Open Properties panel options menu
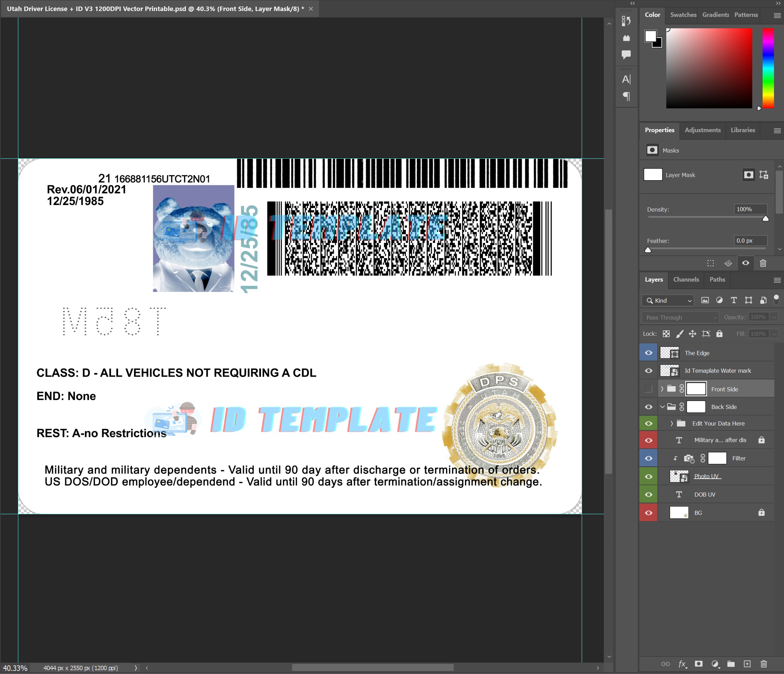Viewport: 784px width, 674px height. 777,130
